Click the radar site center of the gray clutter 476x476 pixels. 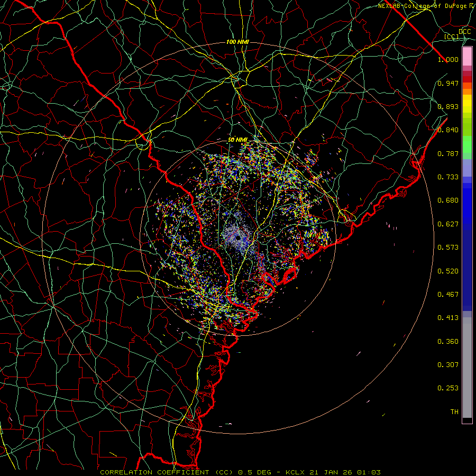[239, 237]
